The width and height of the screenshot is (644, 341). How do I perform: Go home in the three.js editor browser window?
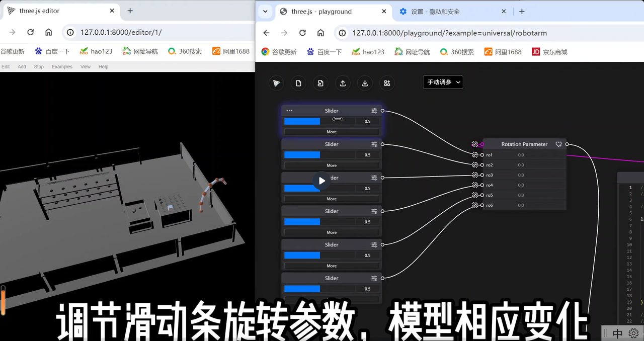coord(48,32)
